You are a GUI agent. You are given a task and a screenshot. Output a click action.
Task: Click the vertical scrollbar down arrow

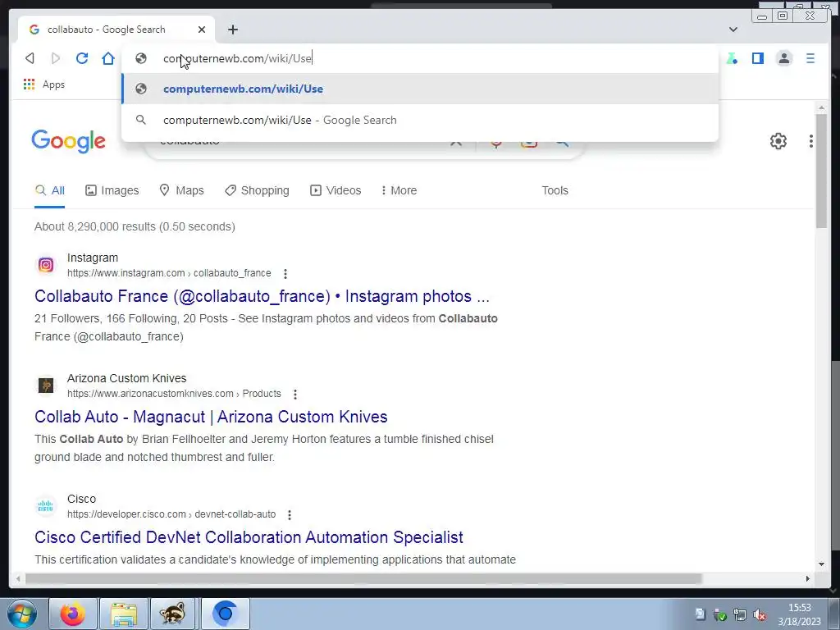tap(822, 564)
